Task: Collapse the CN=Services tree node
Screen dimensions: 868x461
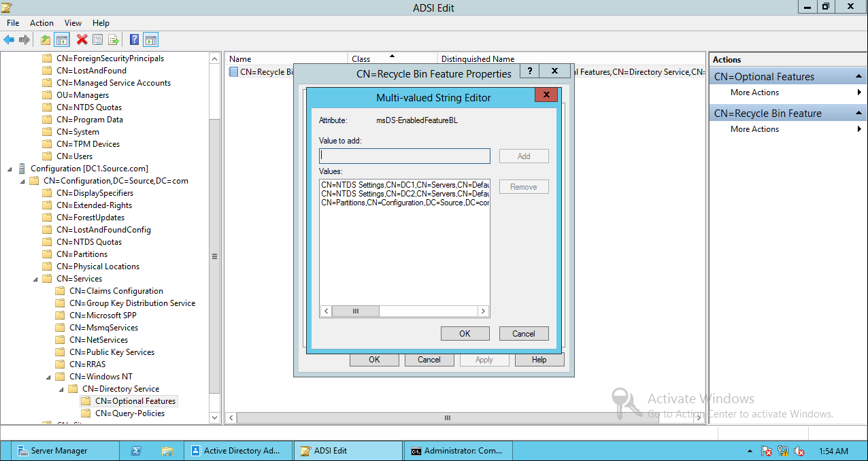Action: pos(35,278)
